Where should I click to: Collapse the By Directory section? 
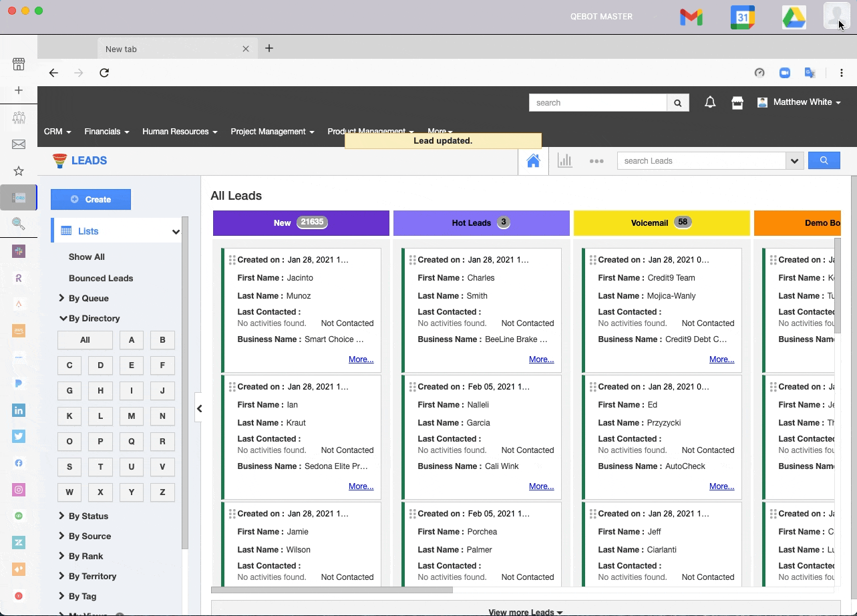pos(94,318)
